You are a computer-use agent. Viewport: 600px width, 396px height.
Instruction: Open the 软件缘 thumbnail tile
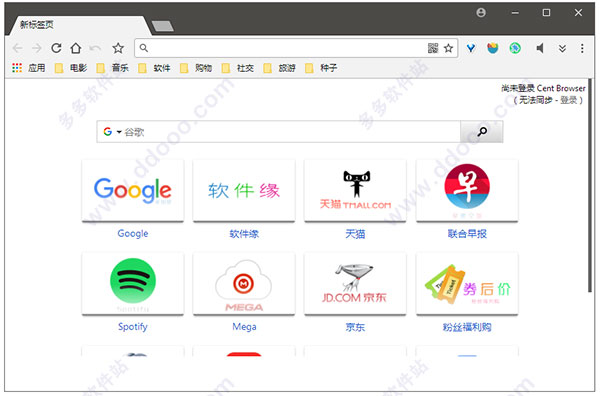click(244, 191)
